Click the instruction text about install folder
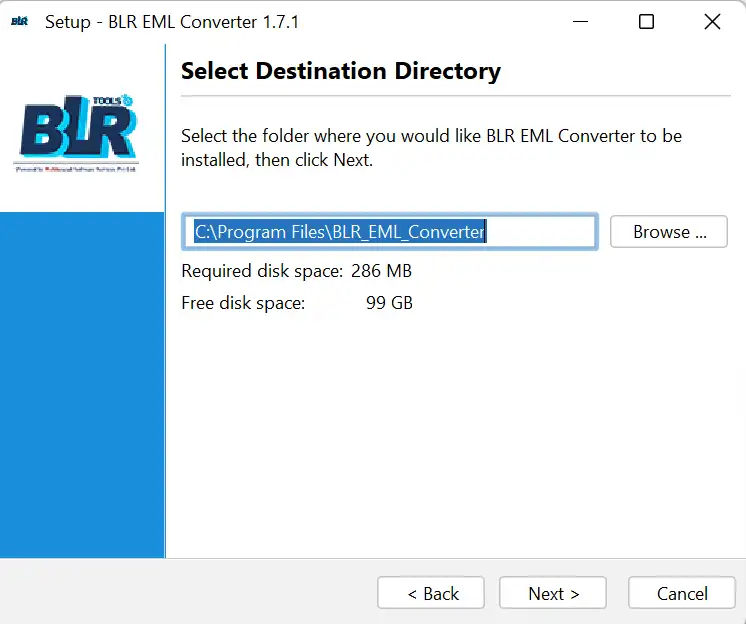The width and height of the screenshot is (746, 624). pyautogui.click(x=432, y=148)
